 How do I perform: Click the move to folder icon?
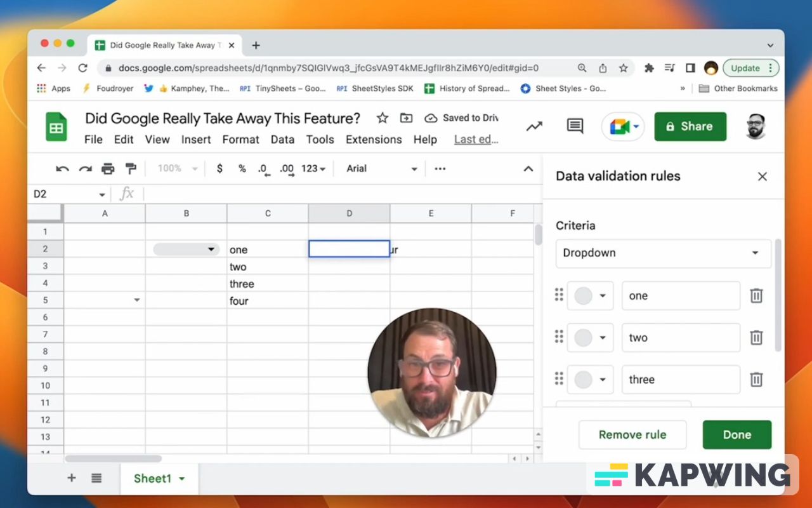click(406, 118)
